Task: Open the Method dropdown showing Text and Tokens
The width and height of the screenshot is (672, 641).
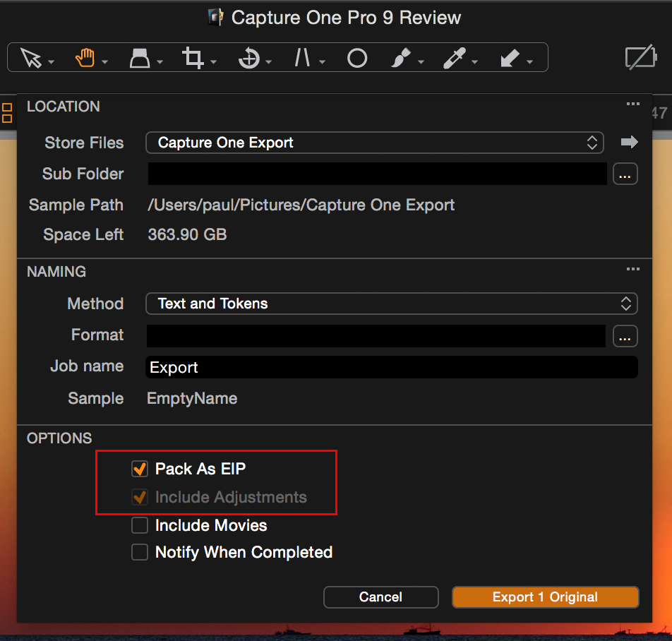Action: [x=392, y=304]
